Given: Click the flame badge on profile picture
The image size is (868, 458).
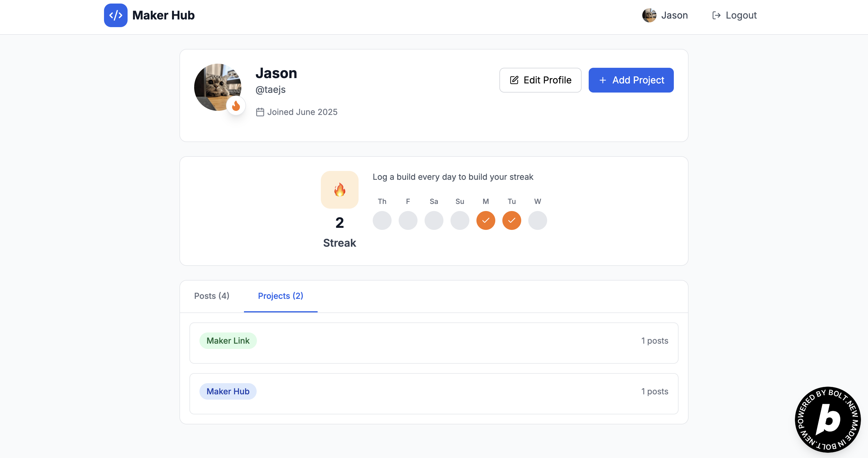Looking at the screenshot, I should (236, 106).
